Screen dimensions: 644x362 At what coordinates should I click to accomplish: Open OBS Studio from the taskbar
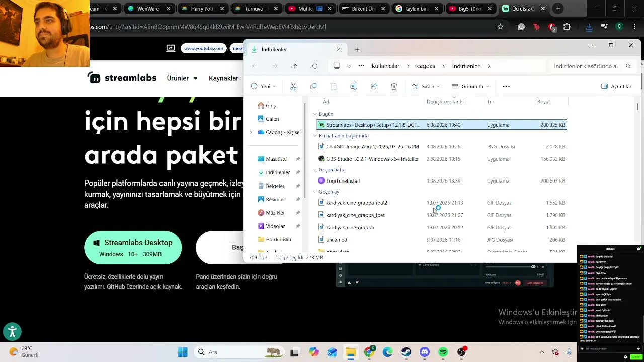pyautogui.click(x=462, y=352)
